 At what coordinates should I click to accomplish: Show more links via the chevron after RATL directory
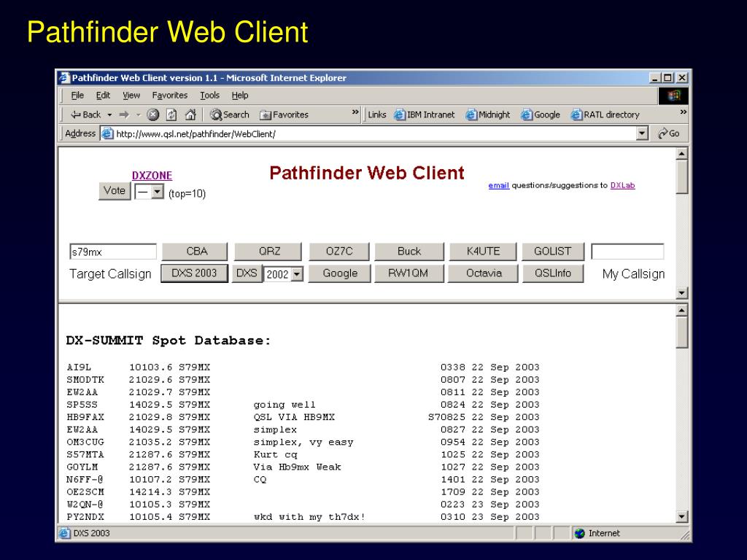683,112
